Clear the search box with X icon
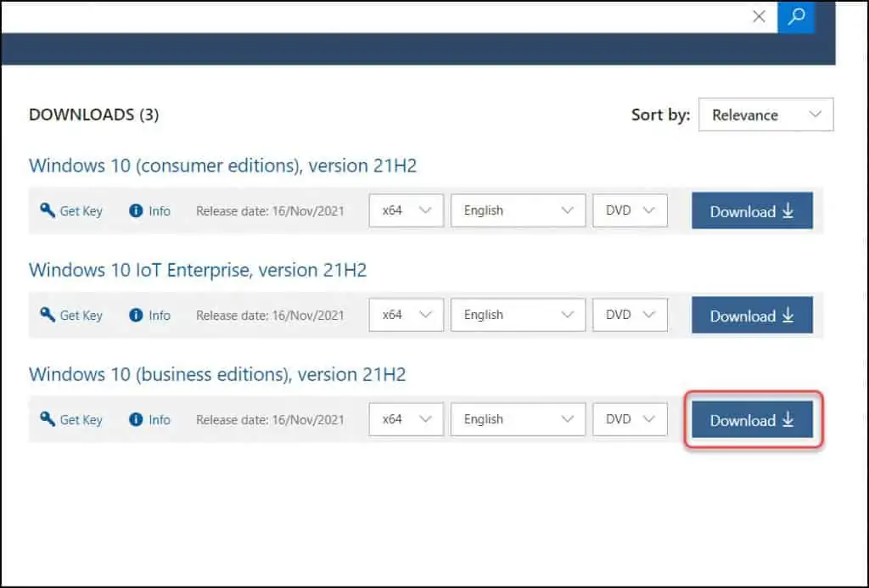The image size is (869, 588). coord(759,17)
